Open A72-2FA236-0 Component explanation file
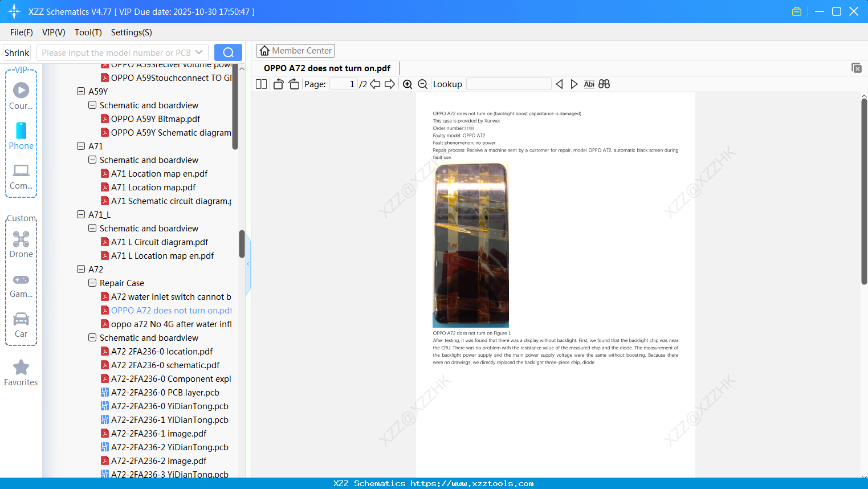Screen dimensions: 868x489 [x=171, y=378]
